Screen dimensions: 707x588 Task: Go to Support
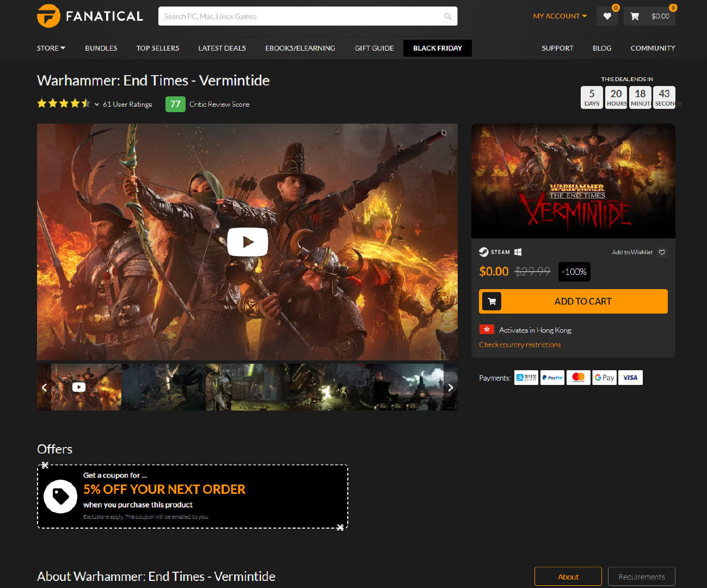coord(557,48)
